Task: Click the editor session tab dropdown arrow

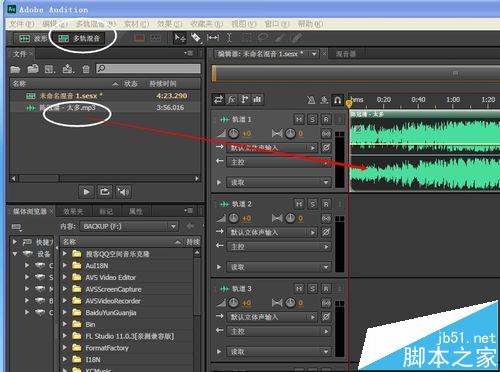Action: pos(314,54)
